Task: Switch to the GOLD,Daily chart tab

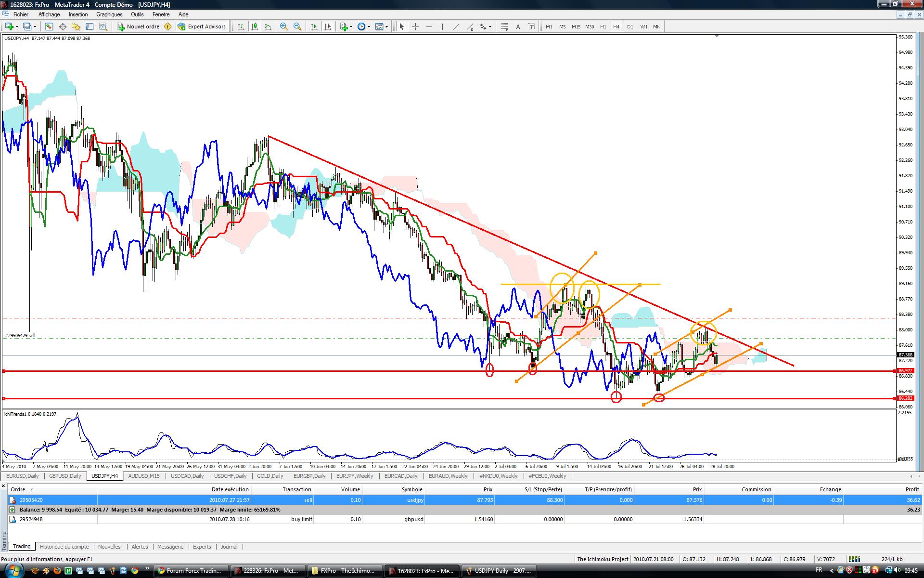Action: pos(270,476)
